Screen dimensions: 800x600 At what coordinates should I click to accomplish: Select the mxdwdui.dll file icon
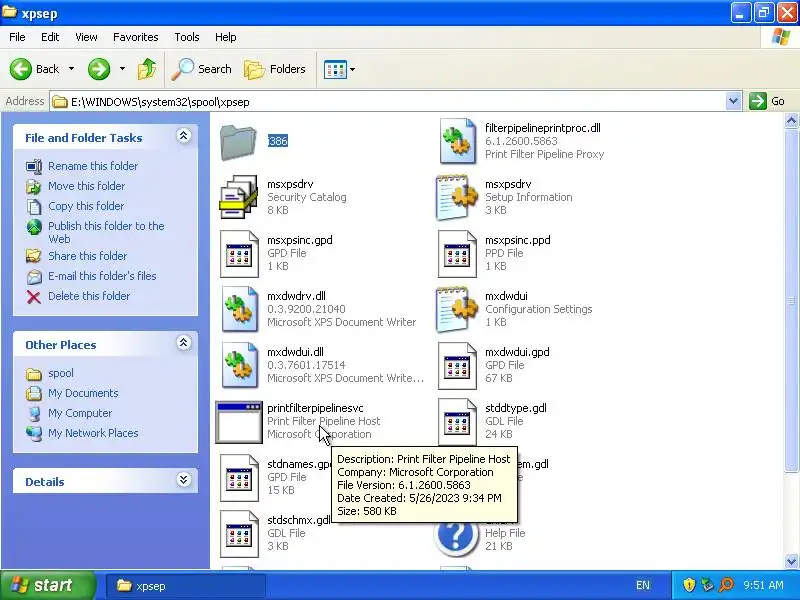239,365
